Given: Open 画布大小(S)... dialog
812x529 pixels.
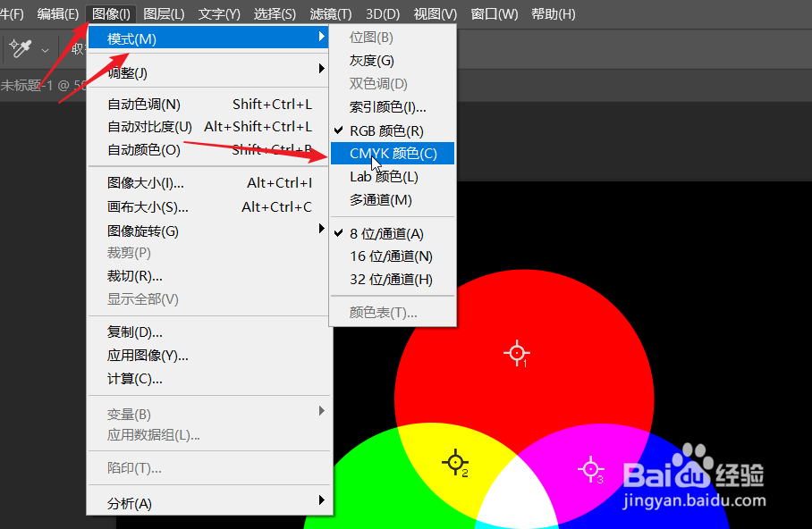Looking at the screenshot, I should (x=208, y=207).
